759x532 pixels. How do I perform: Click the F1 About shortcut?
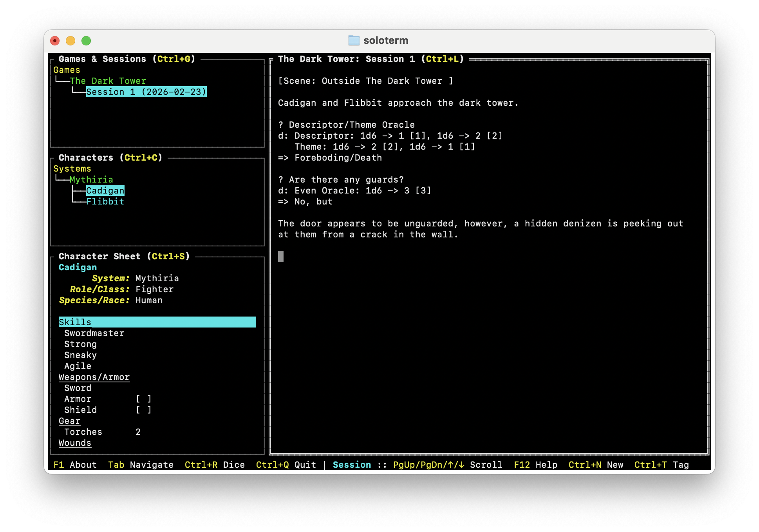[75, 465]
